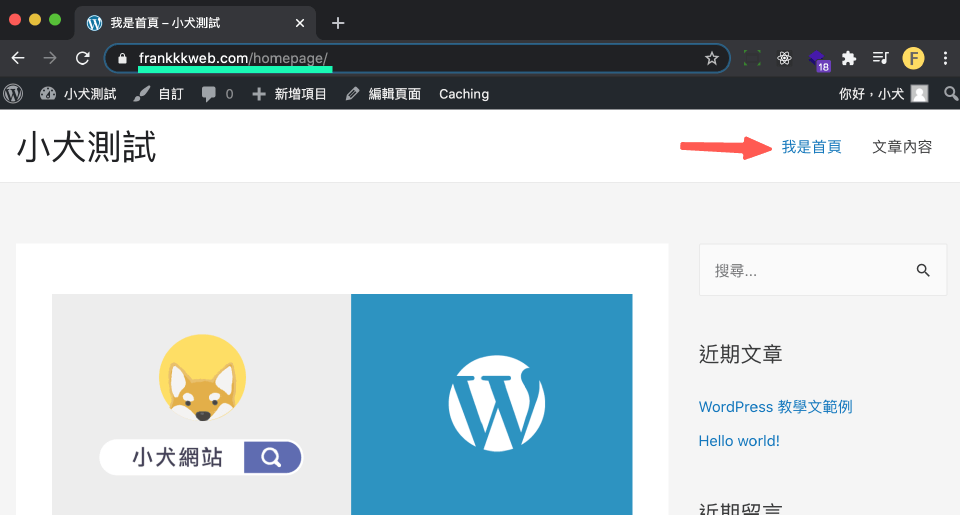The width and height of the screenshot is (960, 515).
Task: Click the user avatar in admin bar
Action: (920, 94)
